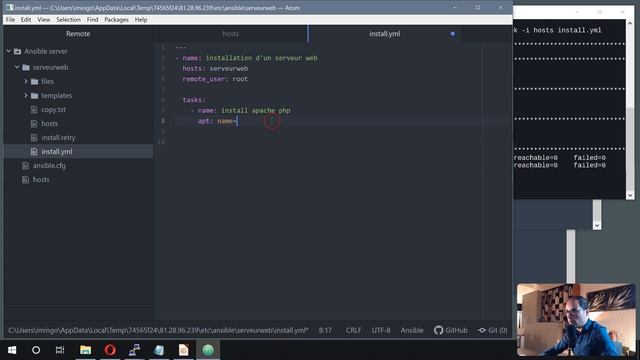Open hosts file inside serveurweb
The width and height of the screenshot is (640, 360).
point(49,123)
